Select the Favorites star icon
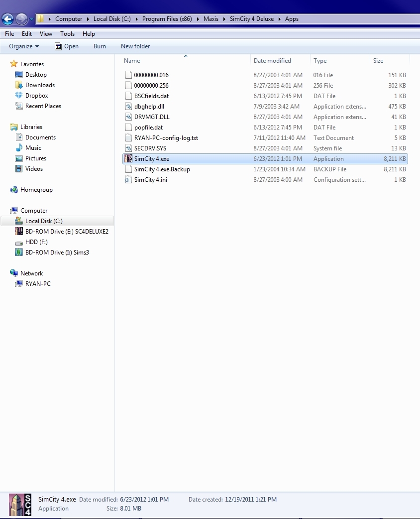This screenshot has height=519, width=420. coord(13,64)
